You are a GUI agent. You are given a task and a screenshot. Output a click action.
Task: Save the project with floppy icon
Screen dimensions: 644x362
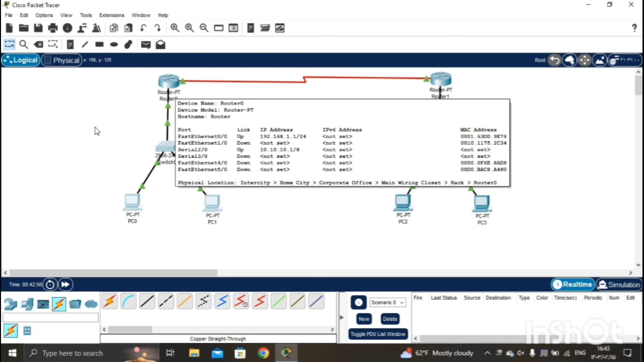(x=38, y=28)
